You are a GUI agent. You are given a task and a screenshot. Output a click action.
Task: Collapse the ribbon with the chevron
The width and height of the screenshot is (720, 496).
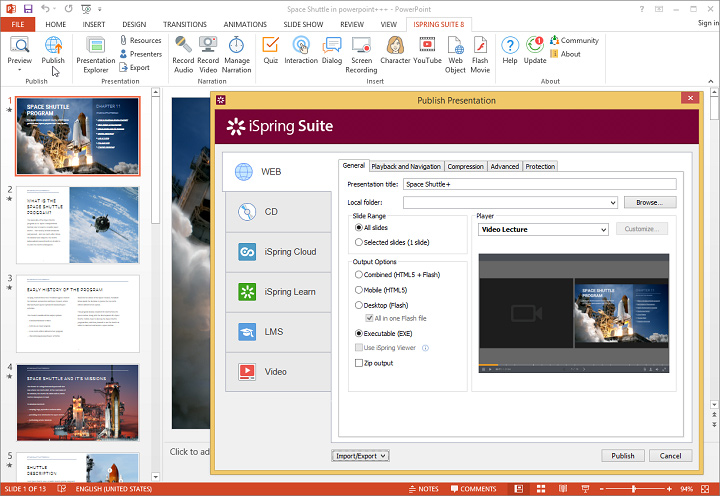tap(711, 81)
